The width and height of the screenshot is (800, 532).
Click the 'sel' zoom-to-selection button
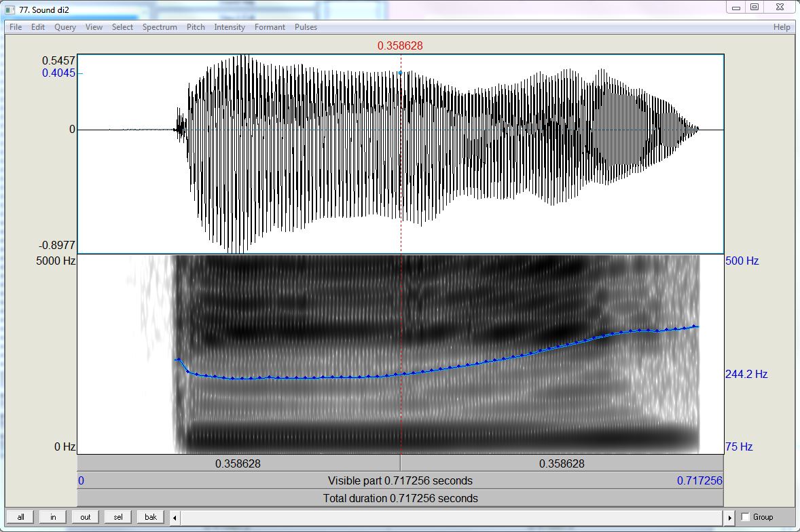click(118, 516)
